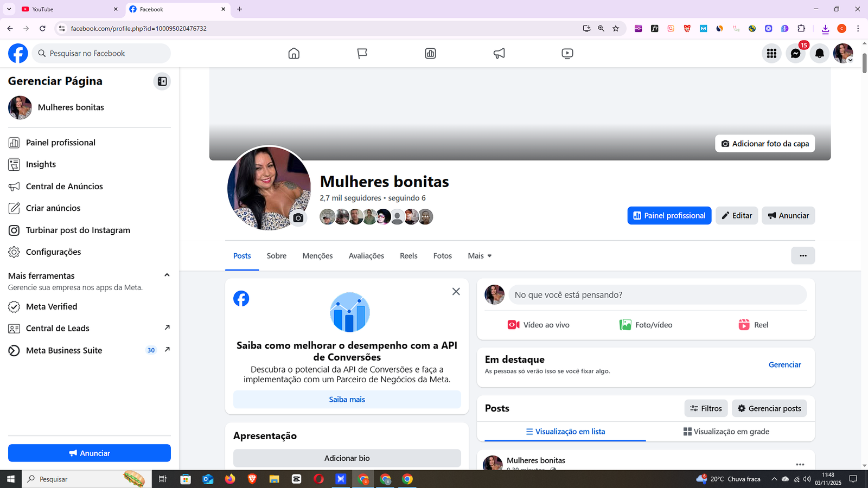
Task: Open the Chrome three-dot menu
Action: coord(858,28)
